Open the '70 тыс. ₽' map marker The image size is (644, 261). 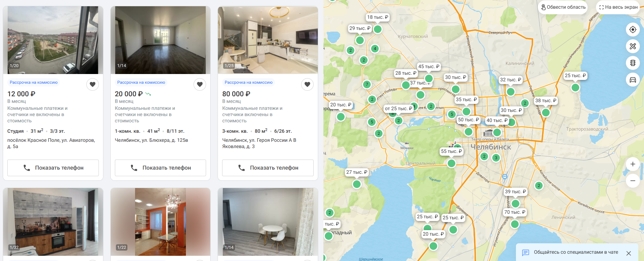pos(515,212)
